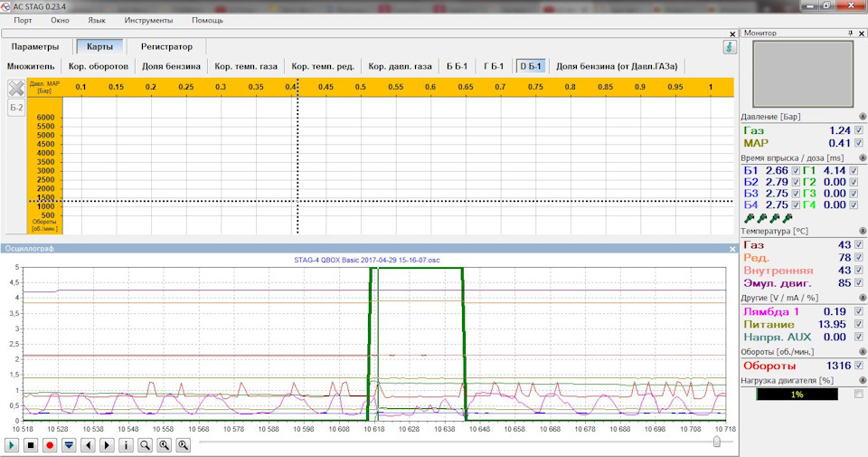Click the oscilloscope position slider handle
The height and width of the screenshot is (457, 868).
click(717, 442)
